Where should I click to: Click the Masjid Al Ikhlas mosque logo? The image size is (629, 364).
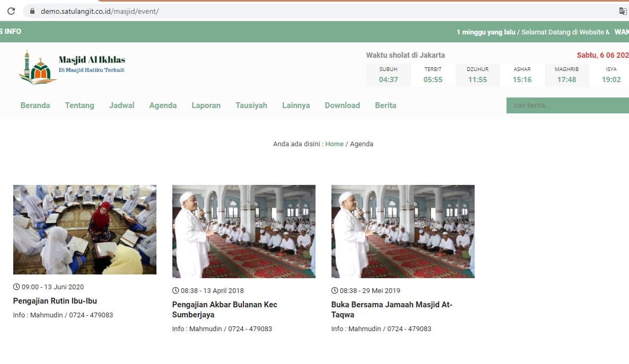(37, 67)
